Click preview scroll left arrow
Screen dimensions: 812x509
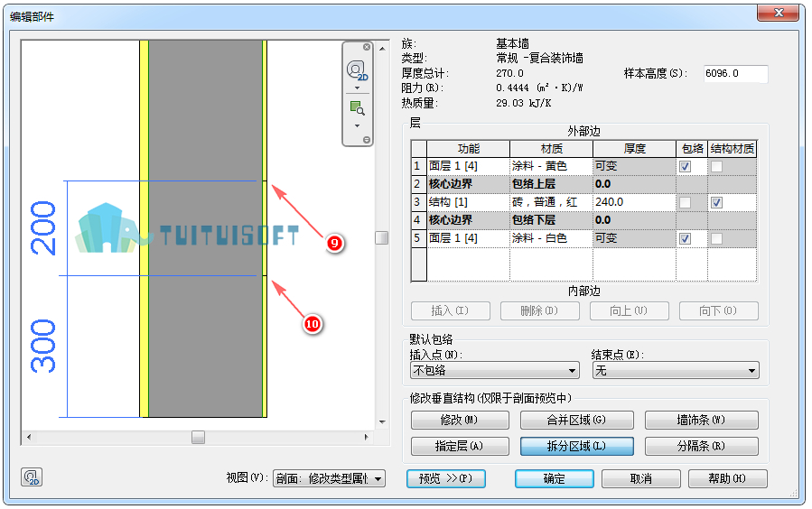click(x=29, y=437)
